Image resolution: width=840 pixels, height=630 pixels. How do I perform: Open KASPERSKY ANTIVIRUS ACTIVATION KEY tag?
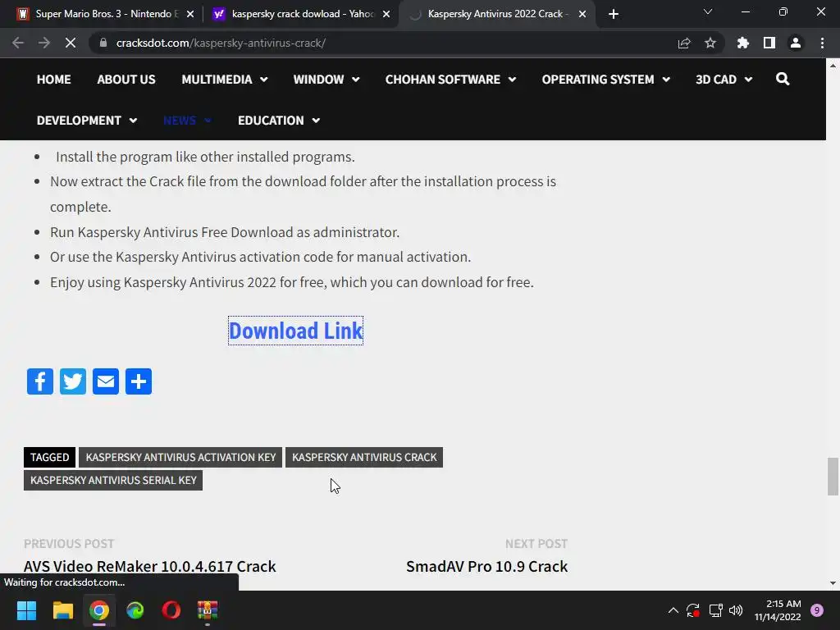tap(180, 458)
